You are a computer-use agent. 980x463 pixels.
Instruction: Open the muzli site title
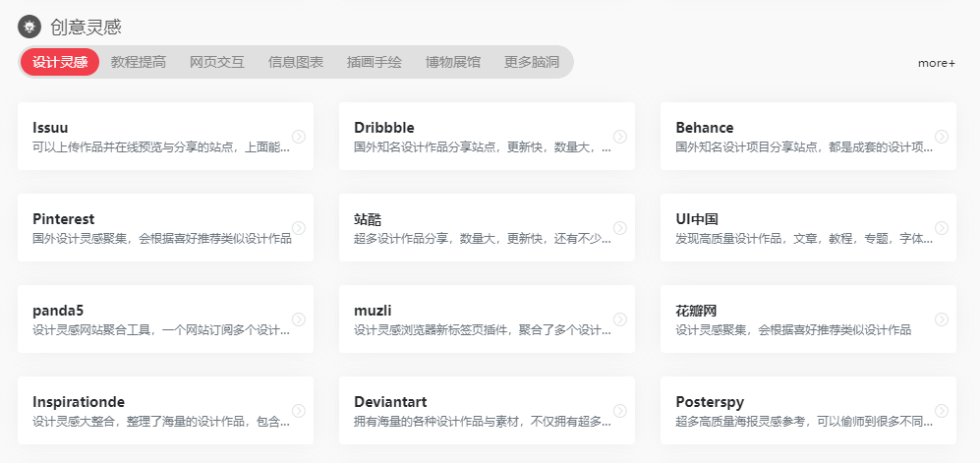coord(373,311)
